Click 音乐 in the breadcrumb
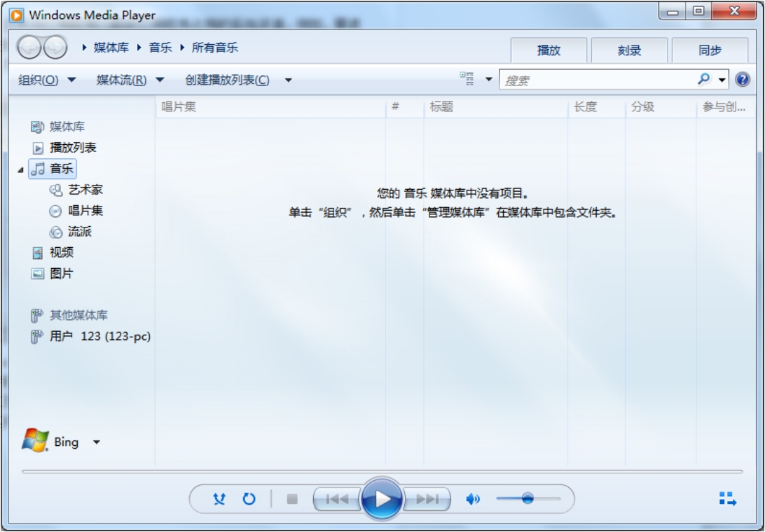The width and height of the screenshot is (765, 532). [x=160, y=48]
